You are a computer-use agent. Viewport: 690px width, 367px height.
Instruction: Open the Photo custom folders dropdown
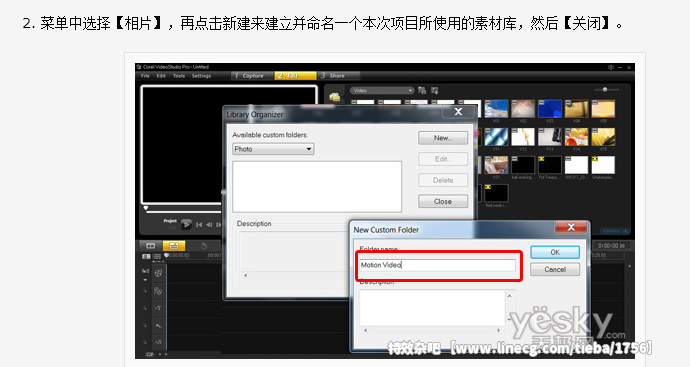(273, 149)
